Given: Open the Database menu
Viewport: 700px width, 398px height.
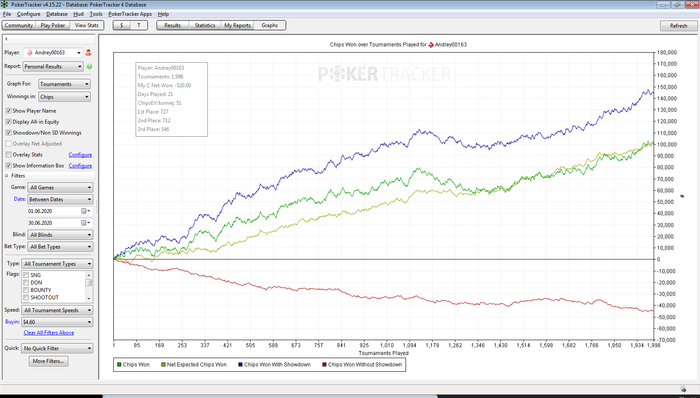Looking at the screenshot, I should pyautogui.click(x=57, y=14).
